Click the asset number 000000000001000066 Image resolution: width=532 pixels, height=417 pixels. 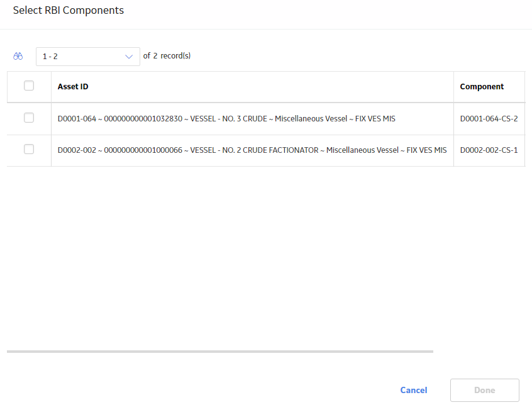[143, 150]
